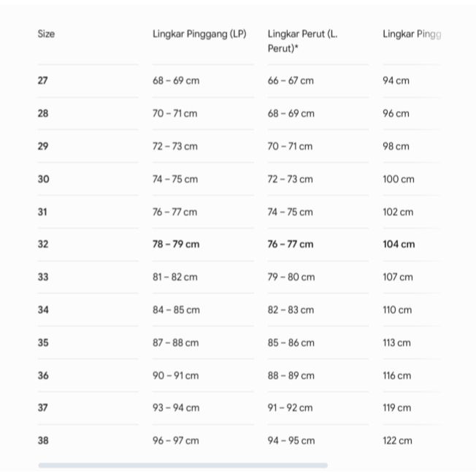Viewport: 476px width, 476px height.
Task: Click the 84 – 85 cm waist cell
Action: tap(176, 310)
